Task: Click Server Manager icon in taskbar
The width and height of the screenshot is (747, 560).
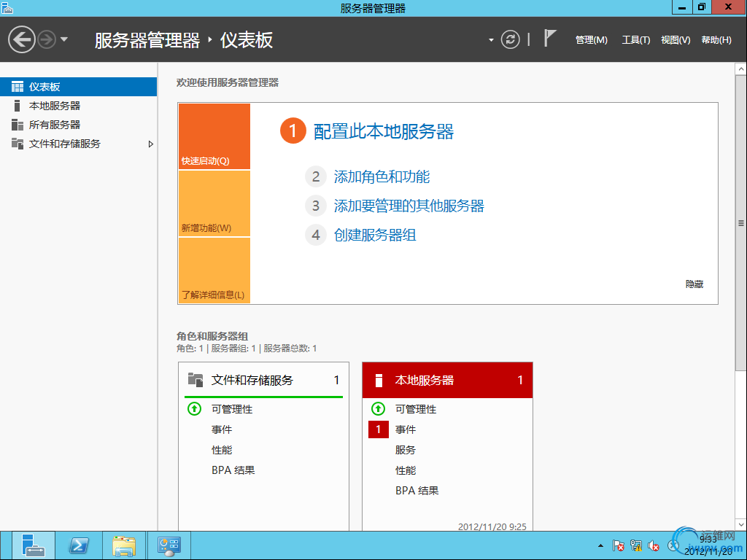Action: (x=34, y=545)
